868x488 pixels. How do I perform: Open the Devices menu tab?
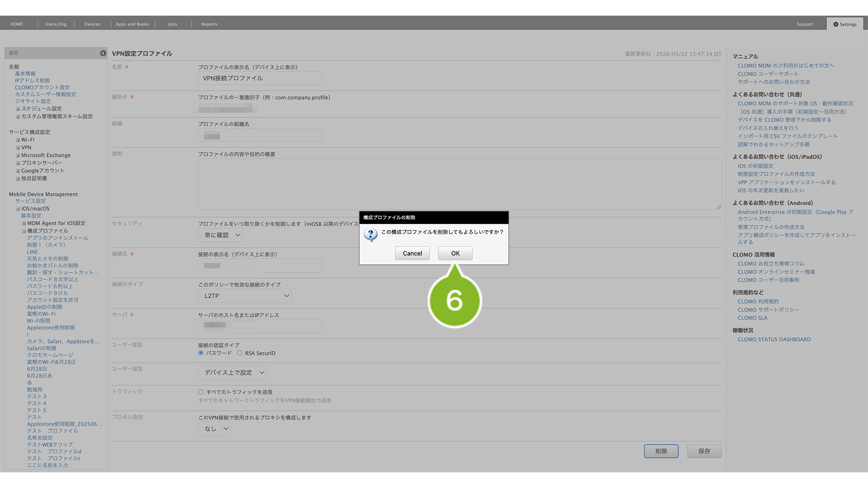(x=92, y=24)
